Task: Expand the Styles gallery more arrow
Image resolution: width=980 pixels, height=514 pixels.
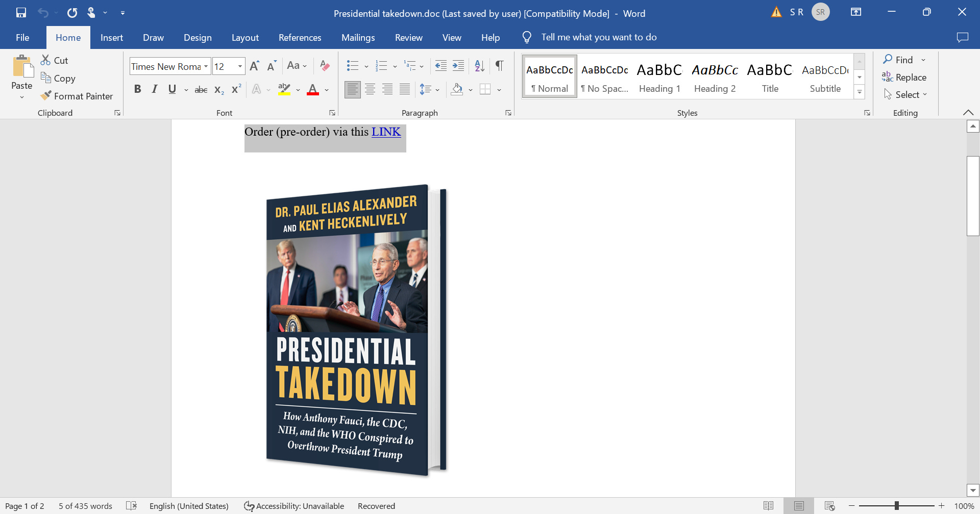Action: click(x=860, y=92)
